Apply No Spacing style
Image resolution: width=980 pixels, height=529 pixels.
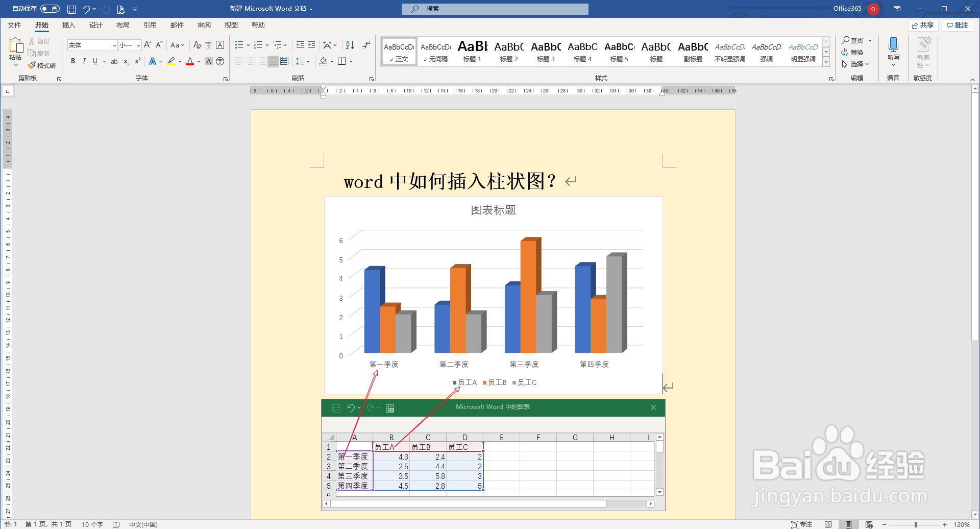click(435, 51)
